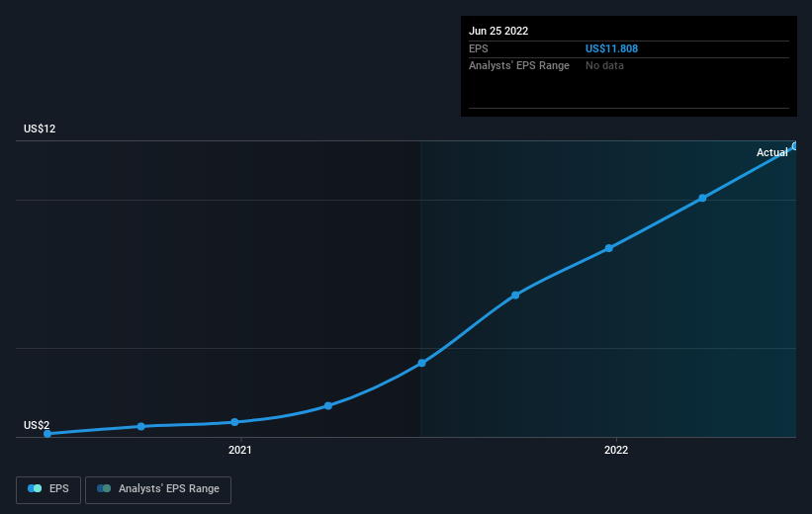This screenshot has height=514, width=812.
Task: Click the data point between the region start and 2022
Action: click(515, 296)
